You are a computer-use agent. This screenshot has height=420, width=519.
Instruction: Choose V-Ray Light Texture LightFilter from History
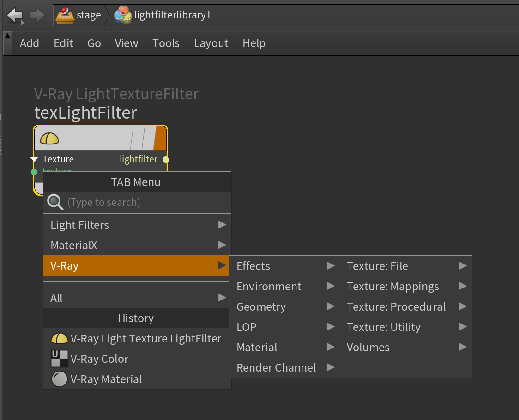tap(136, 339)
